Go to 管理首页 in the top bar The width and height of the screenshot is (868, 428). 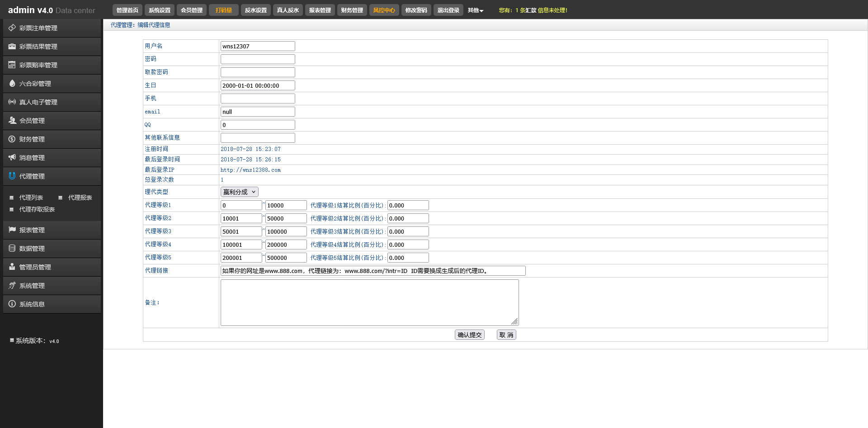127,10
